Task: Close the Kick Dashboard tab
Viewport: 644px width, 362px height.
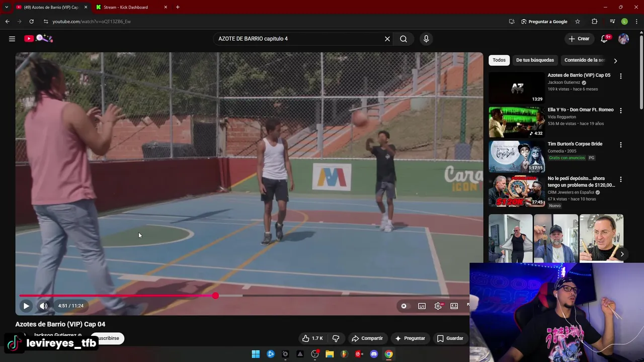Action: (166, 7)
